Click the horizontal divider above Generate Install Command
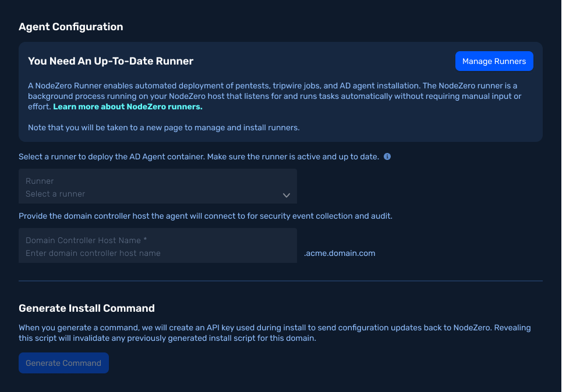 click(x=280, y=281)
